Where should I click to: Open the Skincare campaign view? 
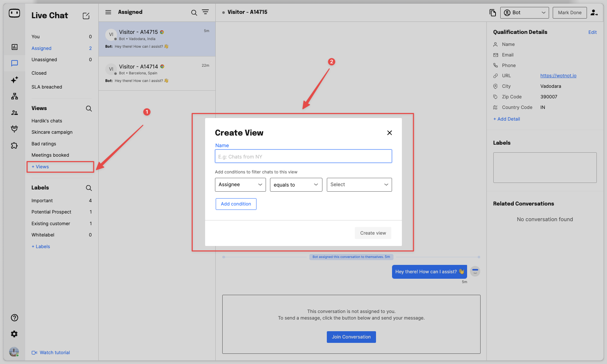point(52,132)
